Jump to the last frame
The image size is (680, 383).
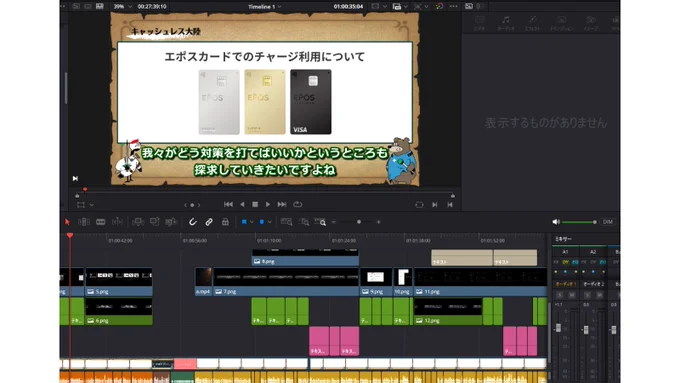point(282,204)
